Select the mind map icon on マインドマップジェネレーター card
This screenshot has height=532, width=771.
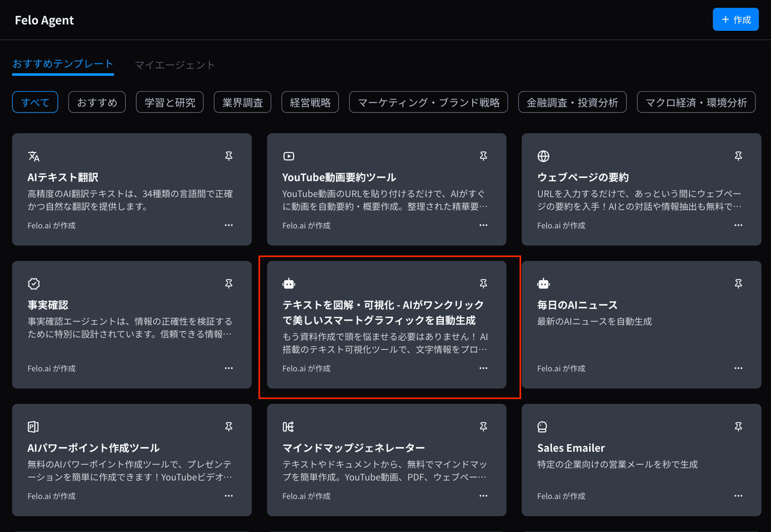tap(288, 426)
